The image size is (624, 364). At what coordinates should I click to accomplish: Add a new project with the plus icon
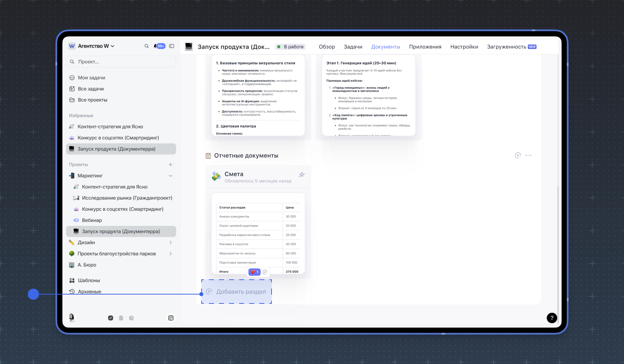pyautogui.click(x=170, y=165)
